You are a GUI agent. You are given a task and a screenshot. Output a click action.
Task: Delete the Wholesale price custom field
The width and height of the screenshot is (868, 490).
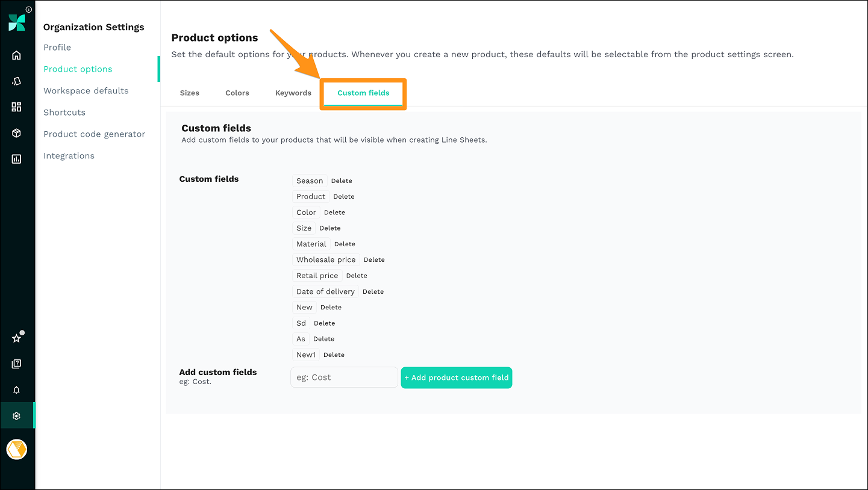pos(374,260)
